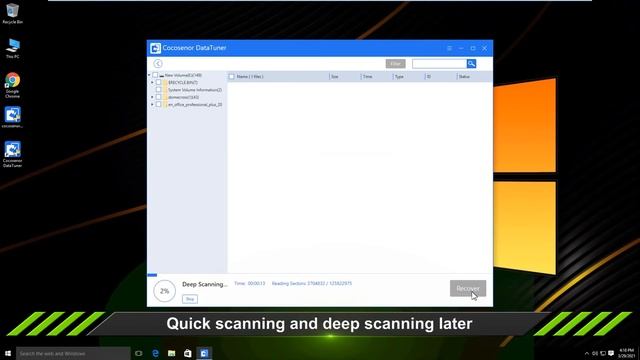Open the taskbar clock and date

click(x=626, y=353)
